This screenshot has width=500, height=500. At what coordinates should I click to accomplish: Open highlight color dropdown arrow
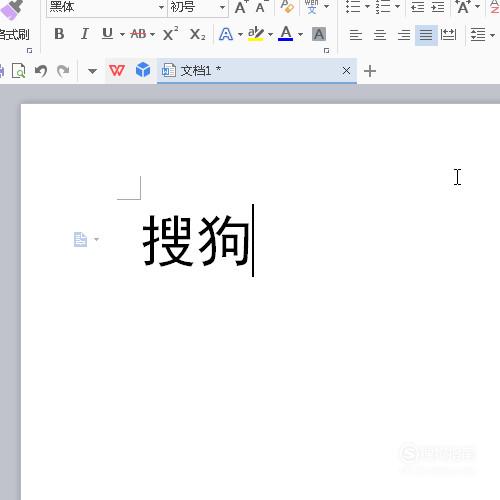270,34
